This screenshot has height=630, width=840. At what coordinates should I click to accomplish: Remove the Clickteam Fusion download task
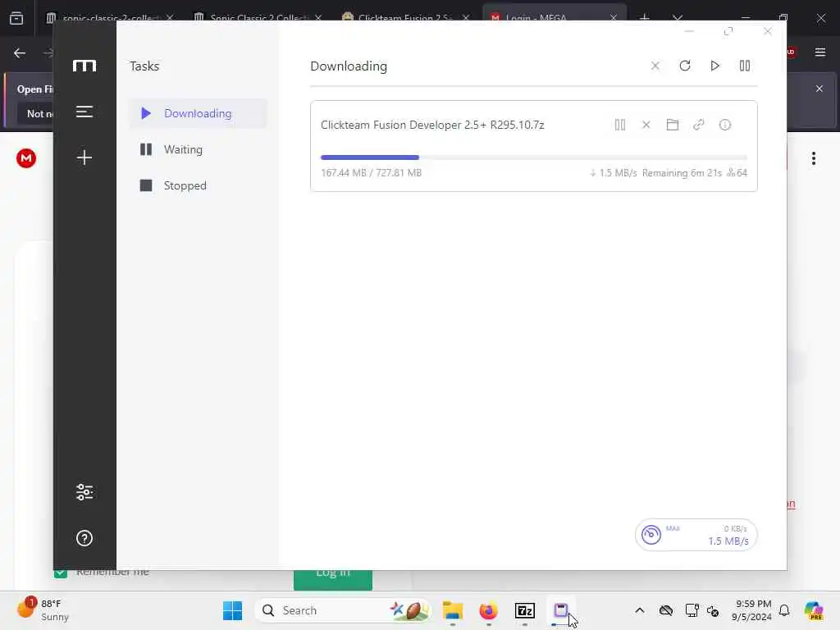(646, 125)
